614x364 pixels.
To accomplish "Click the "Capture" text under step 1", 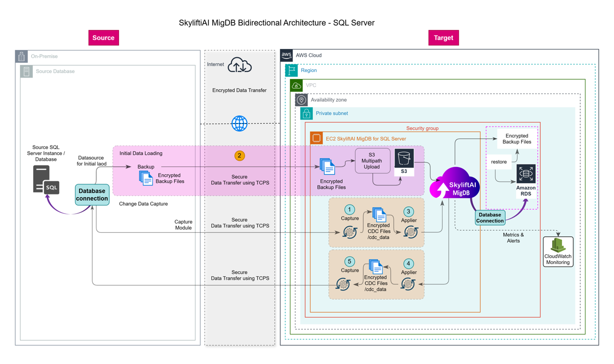I will pos(350,219).
